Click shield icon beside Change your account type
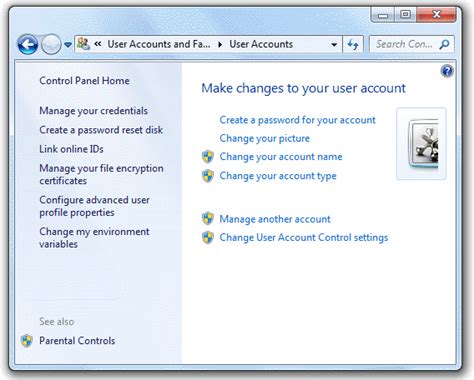The height and width of the screenshot is (380, 474). [208, 176]
